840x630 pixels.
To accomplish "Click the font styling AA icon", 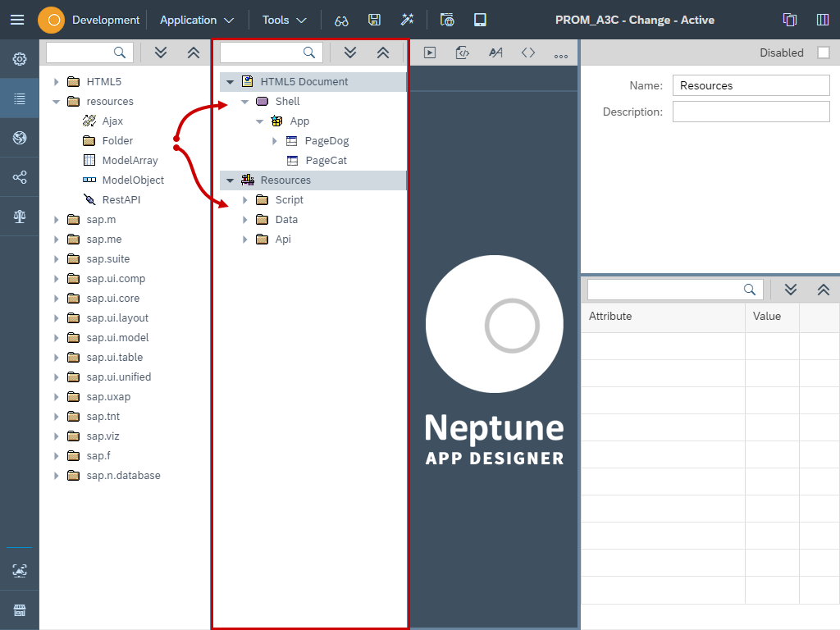I will click(495, 52).
